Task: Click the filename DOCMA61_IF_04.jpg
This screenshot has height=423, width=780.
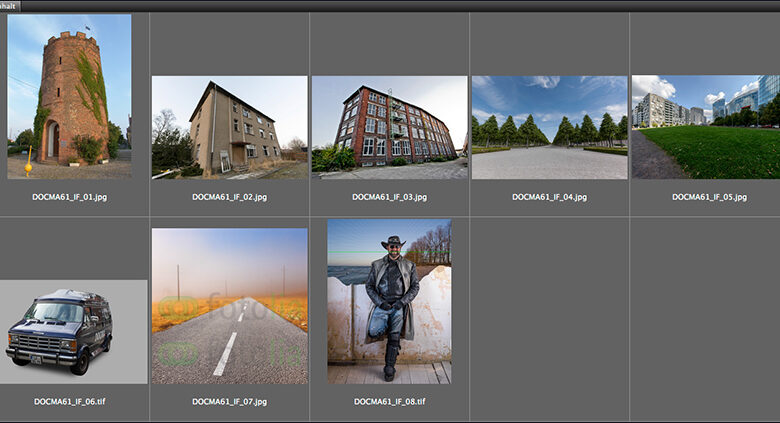Action: 550,197
